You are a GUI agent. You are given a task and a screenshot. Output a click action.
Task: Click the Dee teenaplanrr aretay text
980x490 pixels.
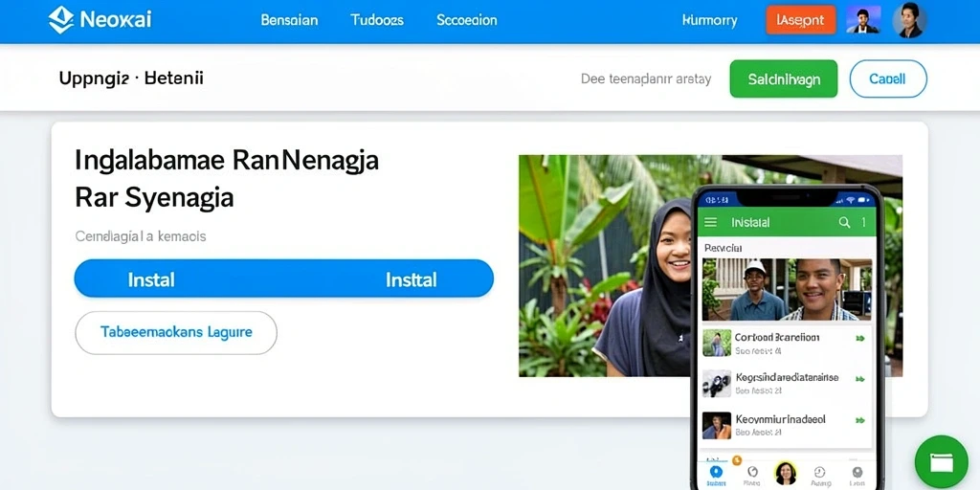pos(646,79)
